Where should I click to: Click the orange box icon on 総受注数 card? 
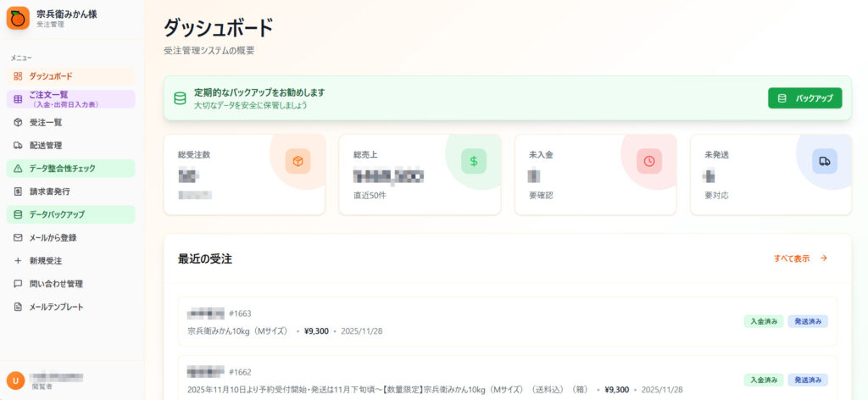point(298,161)
